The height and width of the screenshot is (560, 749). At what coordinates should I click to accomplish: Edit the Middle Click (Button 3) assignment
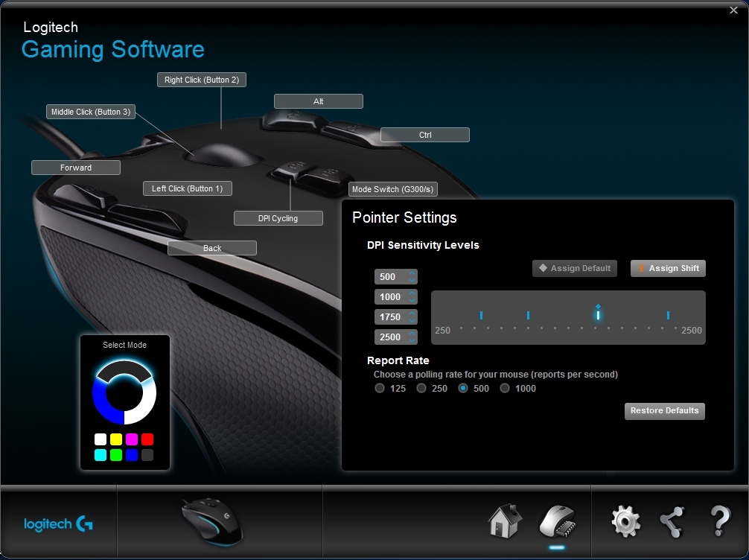pyautogui.click(x=91, y=112)
